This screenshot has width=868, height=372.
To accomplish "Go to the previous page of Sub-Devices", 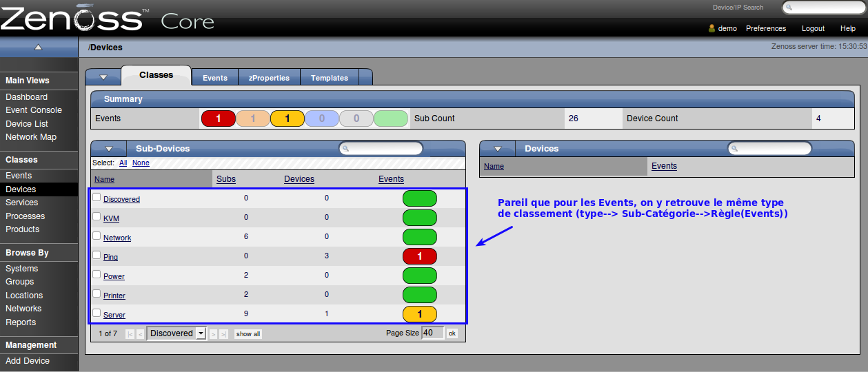I will (x=140, y=334).
